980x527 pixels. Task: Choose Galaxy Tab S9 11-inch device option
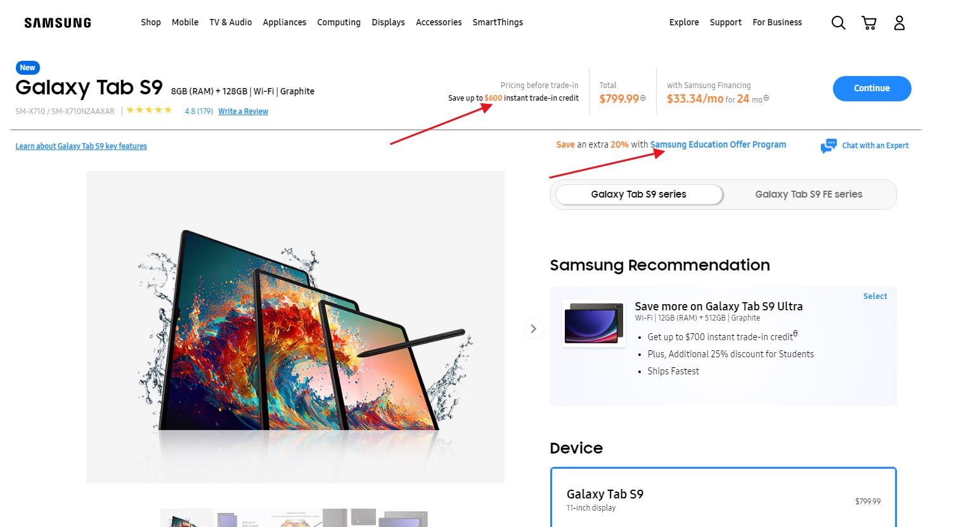tap(723, 499)
